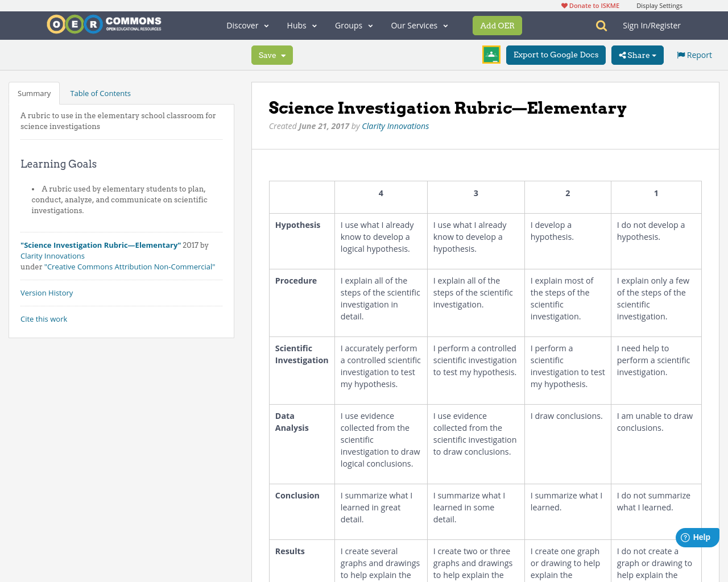
Task: View the Version History link
Action: (46, 292)
